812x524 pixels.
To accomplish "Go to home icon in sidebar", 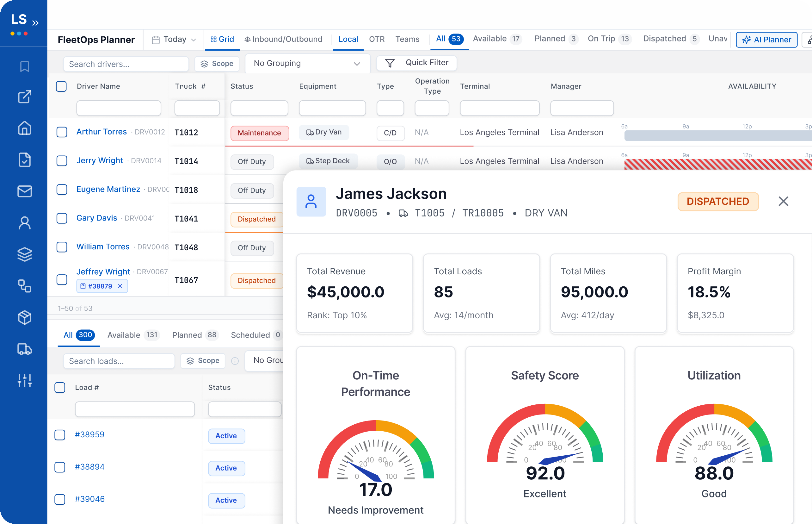I will pos(24,128).
